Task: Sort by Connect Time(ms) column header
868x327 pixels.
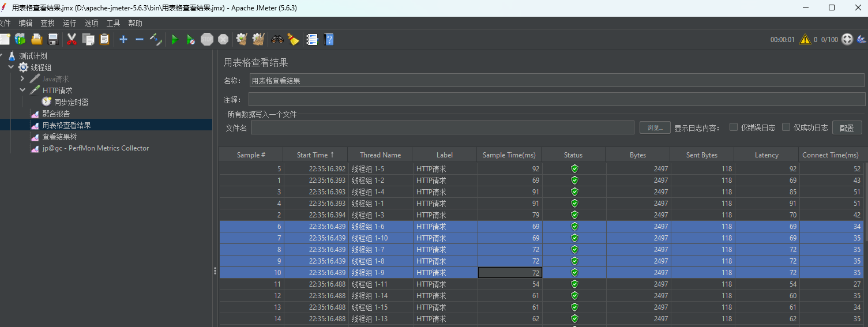Action: [831, 155]
